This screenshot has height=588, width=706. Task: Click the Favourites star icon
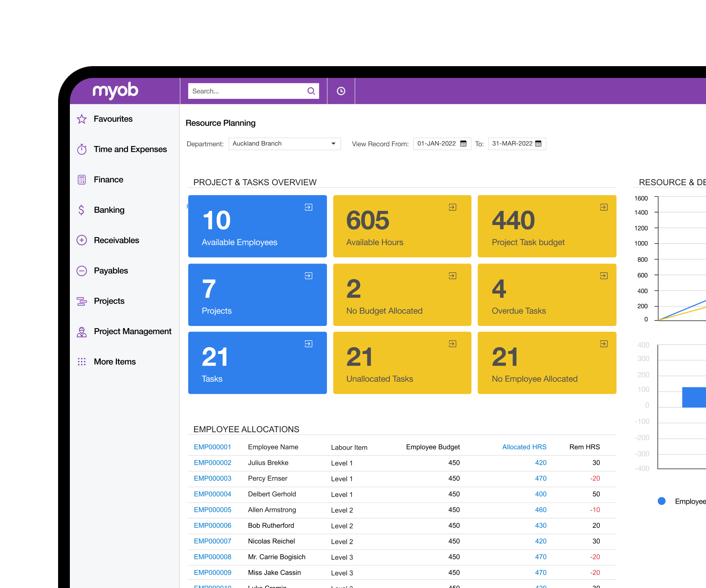coord(82,119)
